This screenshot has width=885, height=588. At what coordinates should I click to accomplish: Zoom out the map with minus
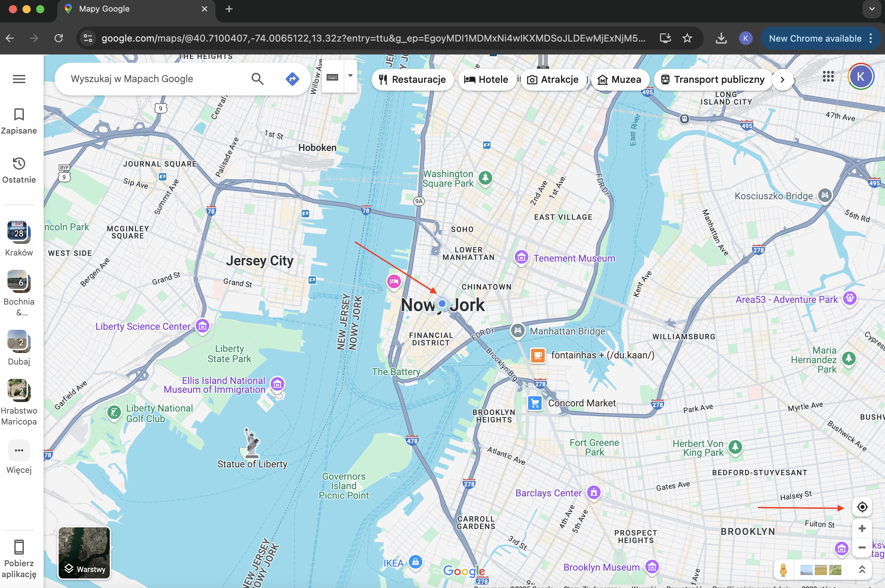pos(862,547)
